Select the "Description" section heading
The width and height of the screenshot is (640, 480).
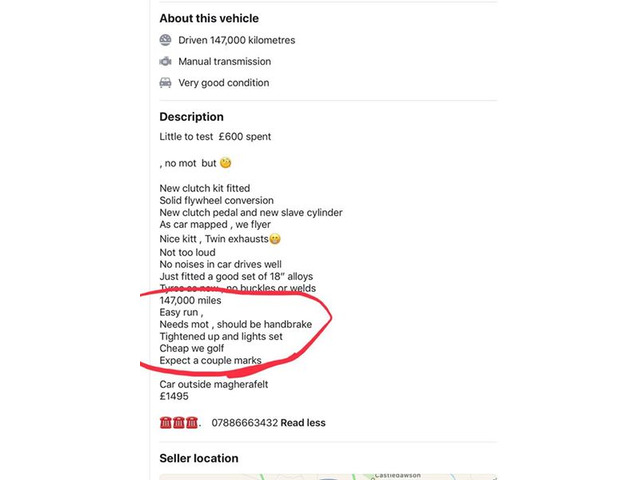192,117
